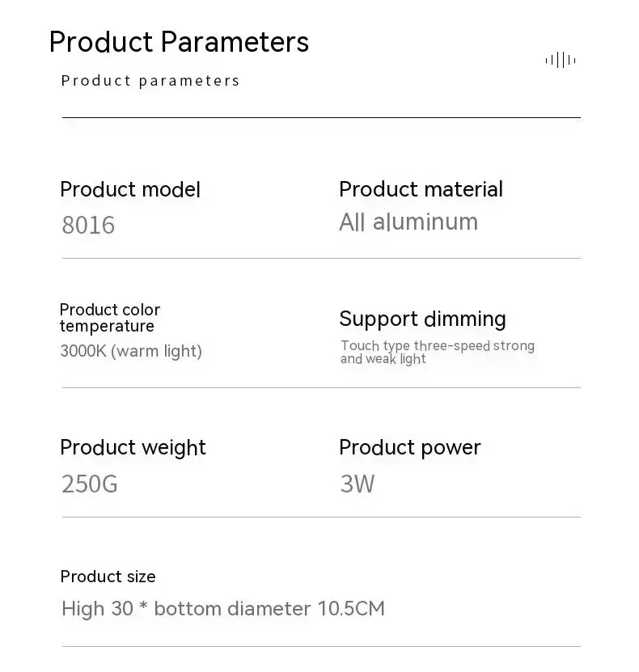Click the sound wave bars icon
Image resolution: width=639 pixels, height=672 pixels.
pos(561,60)
